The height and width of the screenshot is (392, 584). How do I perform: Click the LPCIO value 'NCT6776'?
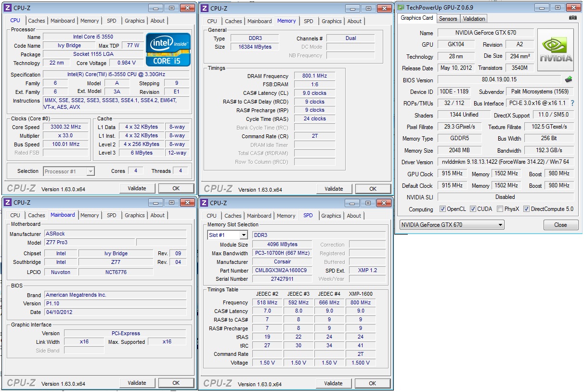point(116,272)
